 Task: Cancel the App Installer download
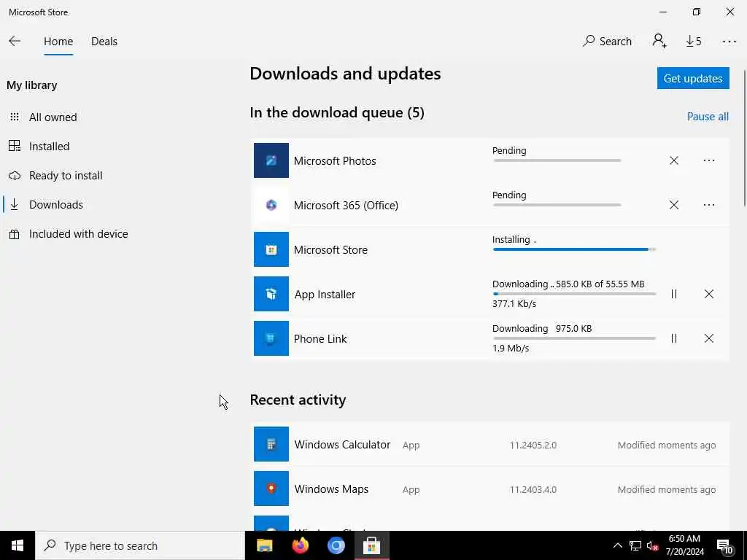pos(709,294)
